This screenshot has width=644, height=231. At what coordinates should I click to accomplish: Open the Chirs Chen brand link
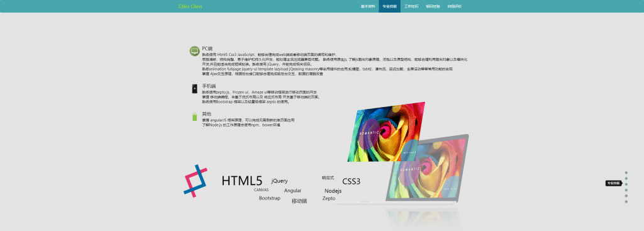click(x=190, y=6)
